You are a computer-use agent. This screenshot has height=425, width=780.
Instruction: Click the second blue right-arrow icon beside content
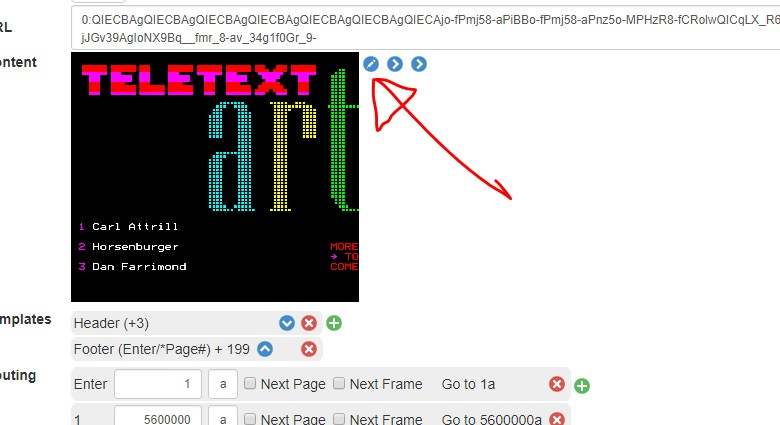click(419, 64)
